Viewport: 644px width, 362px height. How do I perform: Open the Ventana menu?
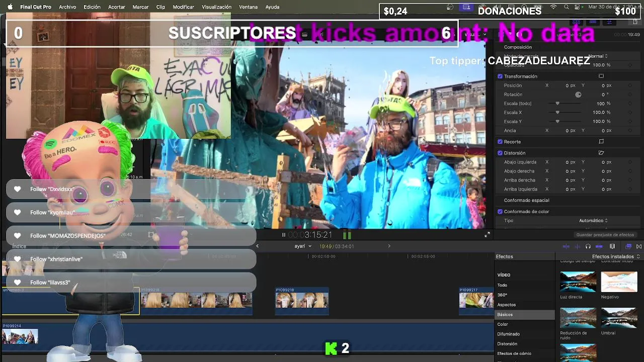[248, 7]
